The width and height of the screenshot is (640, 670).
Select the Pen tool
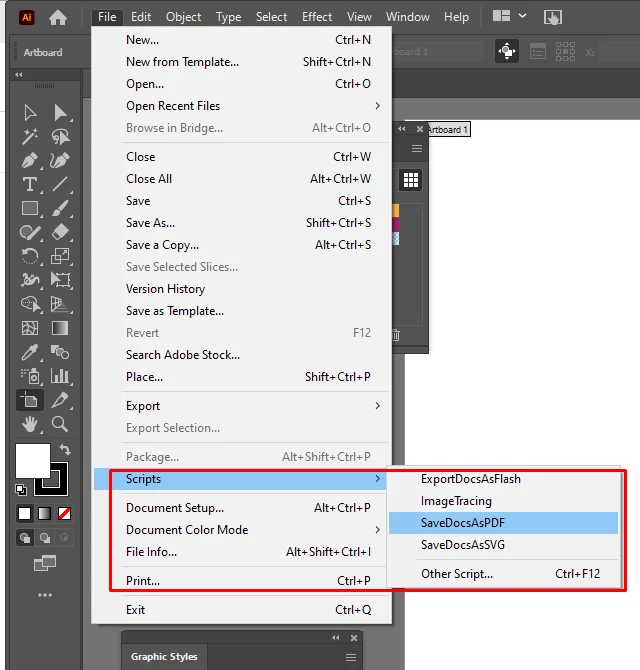click(x=30, y=161)
